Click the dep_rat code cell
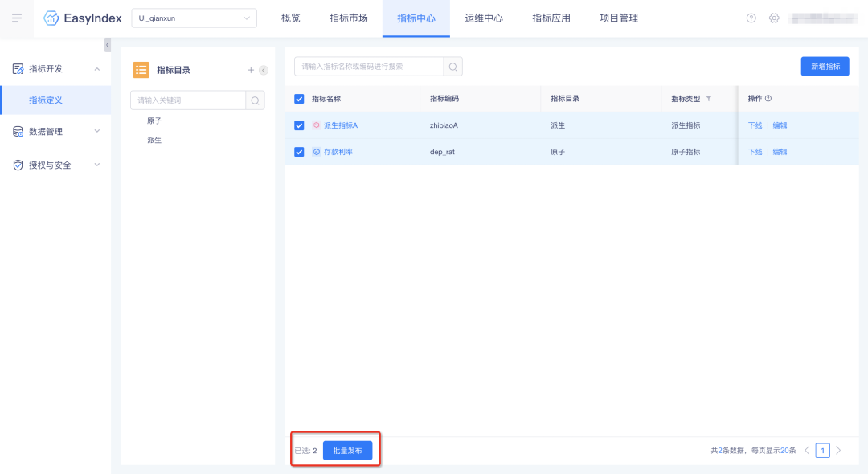 [442, 152]
